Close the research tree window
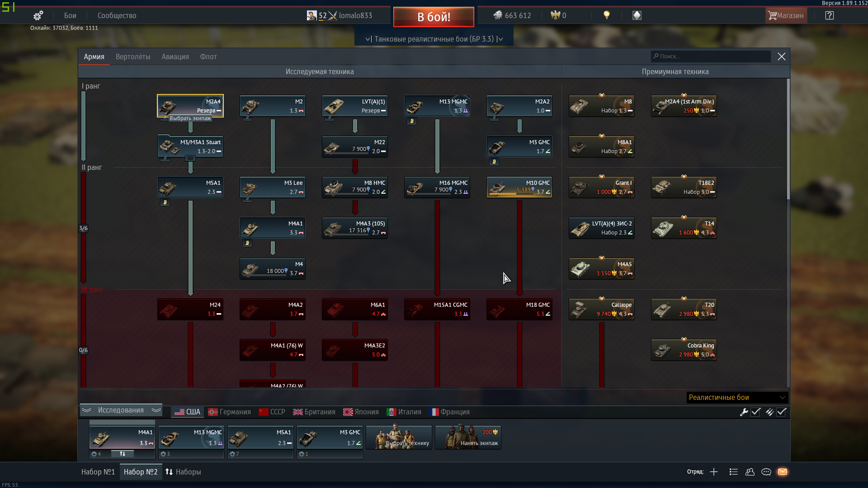 (x=781, y=56)
